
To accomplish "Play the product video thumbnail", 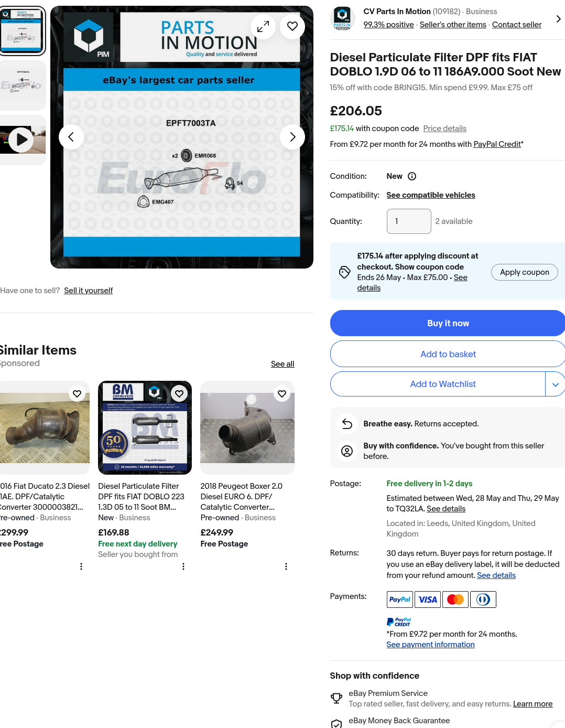I will pyautogui.click(x=21, y=140).
